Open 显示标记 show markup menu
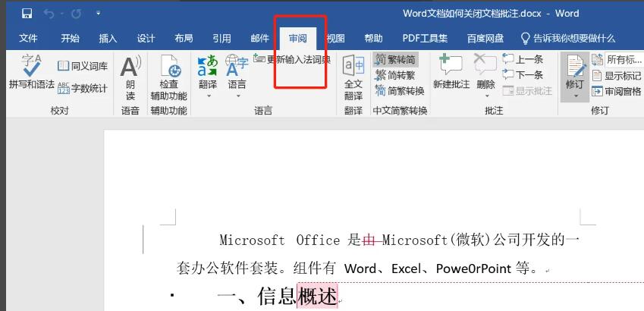The height and width of the screenshot is (311, 644). [616, 76]
